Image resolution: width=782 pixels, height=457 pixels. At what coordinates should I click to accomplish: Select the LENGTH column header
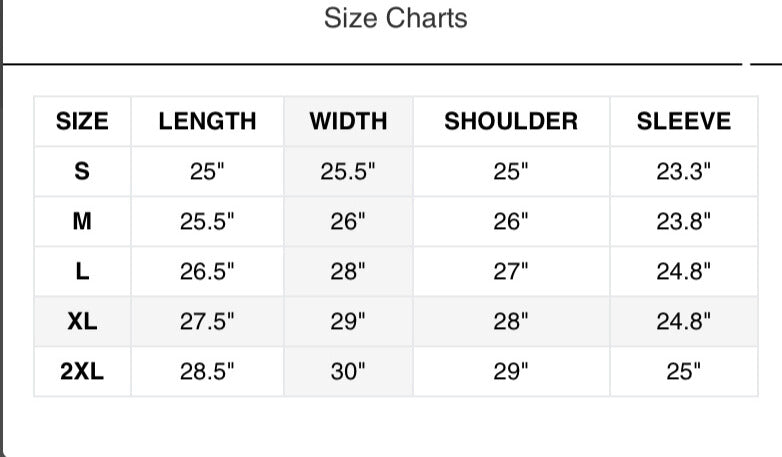pyautogui.click(x=207, y=121)
